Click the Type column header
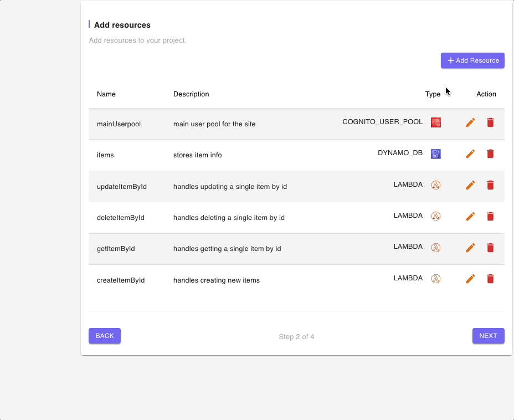Viewport: 514px width, 420px height. 433,94
